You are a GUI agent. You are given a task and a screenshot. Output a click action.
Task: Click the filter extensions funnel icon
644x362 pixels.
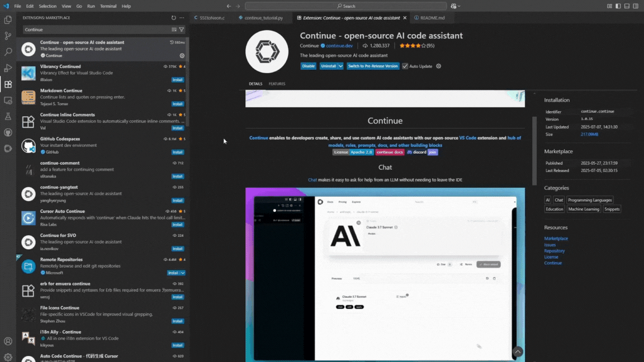coord(182,30)
